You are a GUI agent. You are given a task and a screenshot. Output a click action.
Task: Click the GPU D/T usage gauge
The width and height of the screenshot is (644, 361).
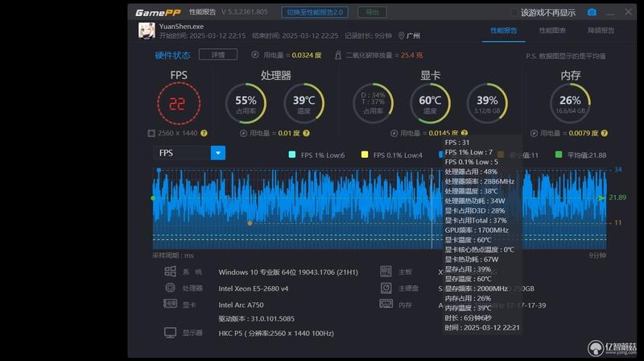click(373, 104)
